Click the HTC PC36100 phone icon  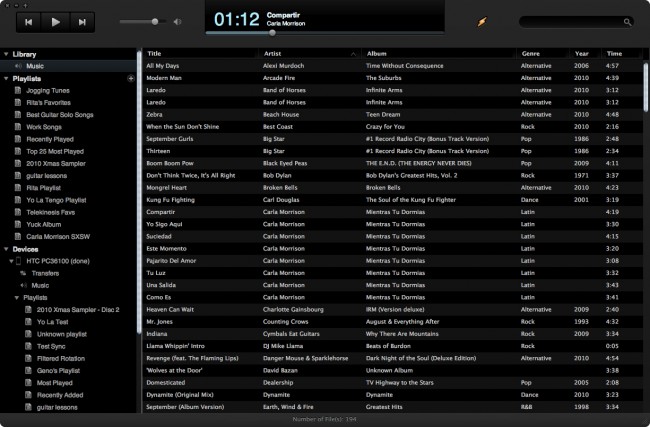pos(19,261)
